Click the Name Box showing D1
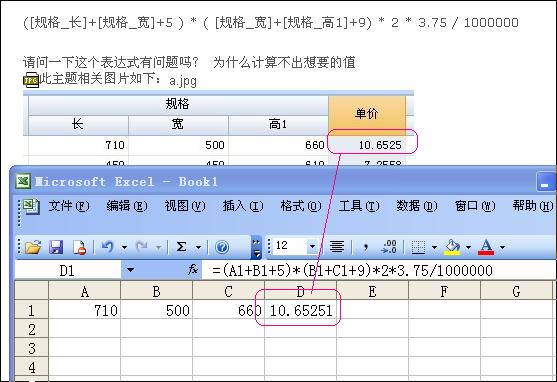This screenshot has height=382, width=557. click(67, 270)
